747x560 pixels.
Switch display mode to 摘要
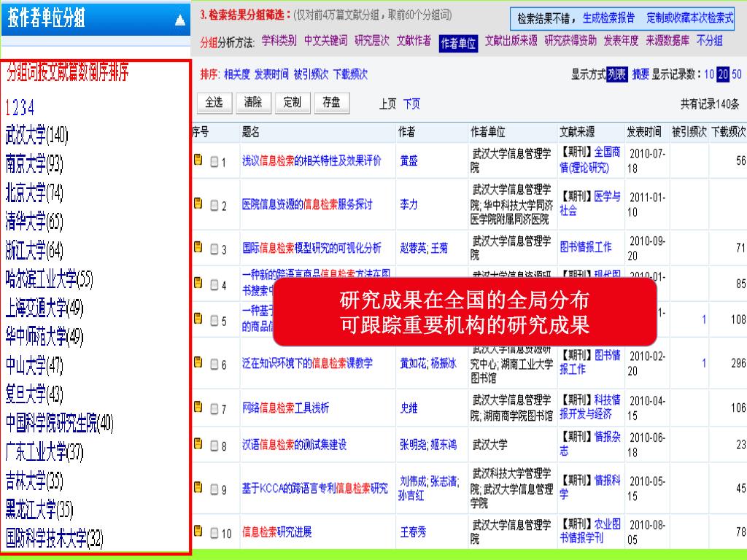640,74
